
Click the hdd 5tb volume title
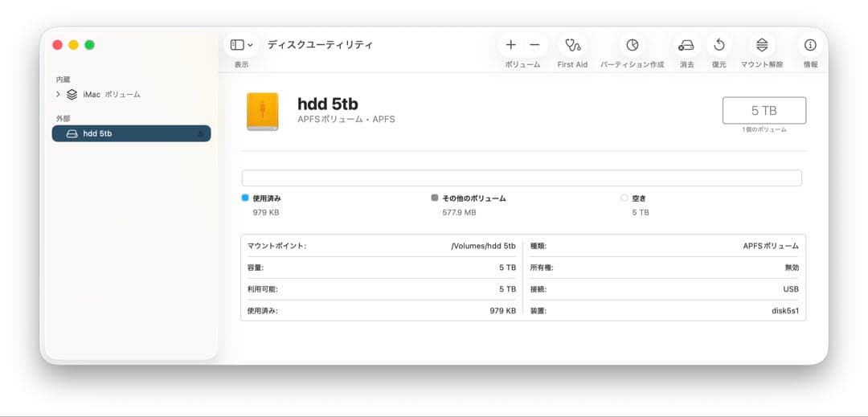coord(328,104)
